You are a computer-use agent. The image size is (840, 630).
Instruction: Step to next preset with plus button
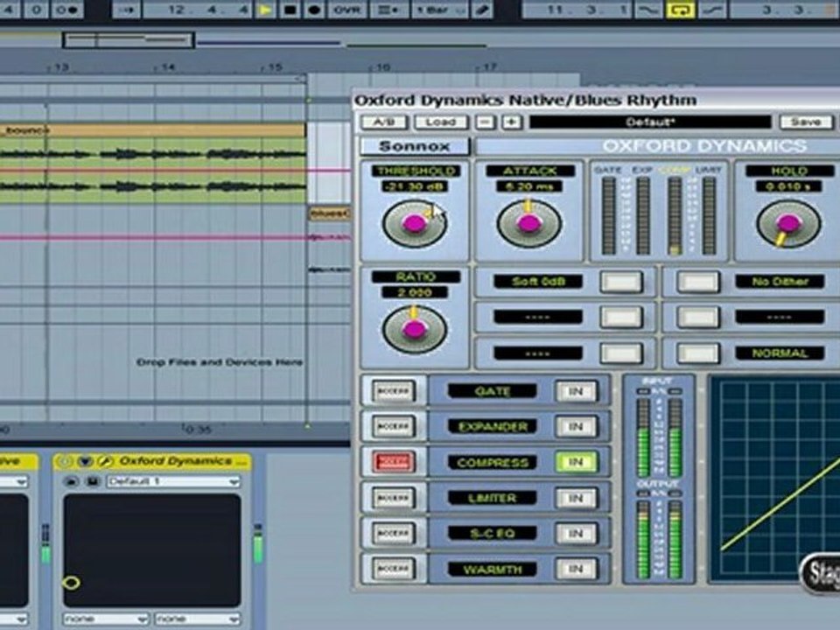(512, 122)
